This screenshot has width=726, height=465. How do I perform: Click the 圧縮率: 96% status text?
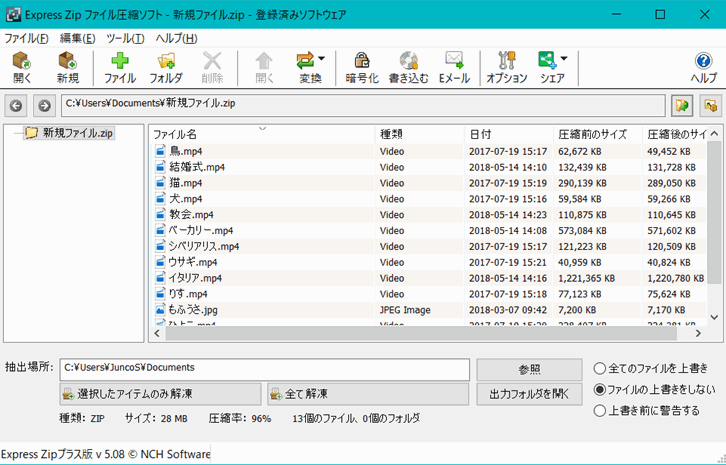pos(240,419)
